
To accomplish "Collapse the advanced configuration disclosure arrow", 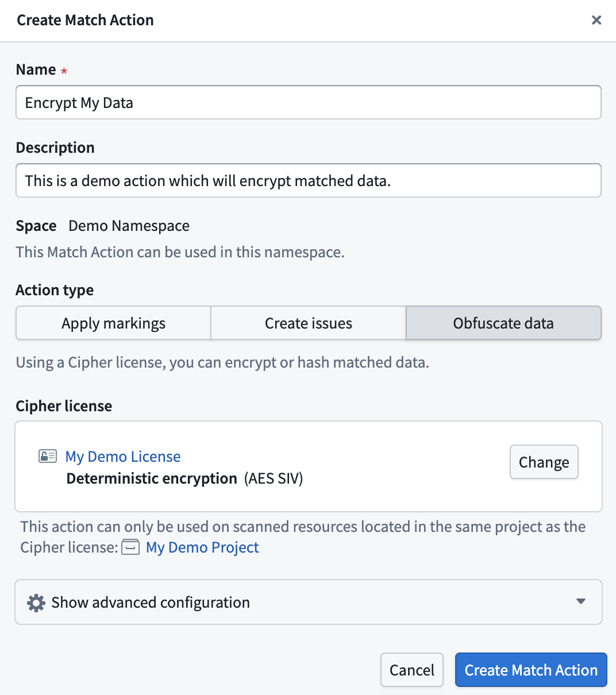I will [580, 602].
